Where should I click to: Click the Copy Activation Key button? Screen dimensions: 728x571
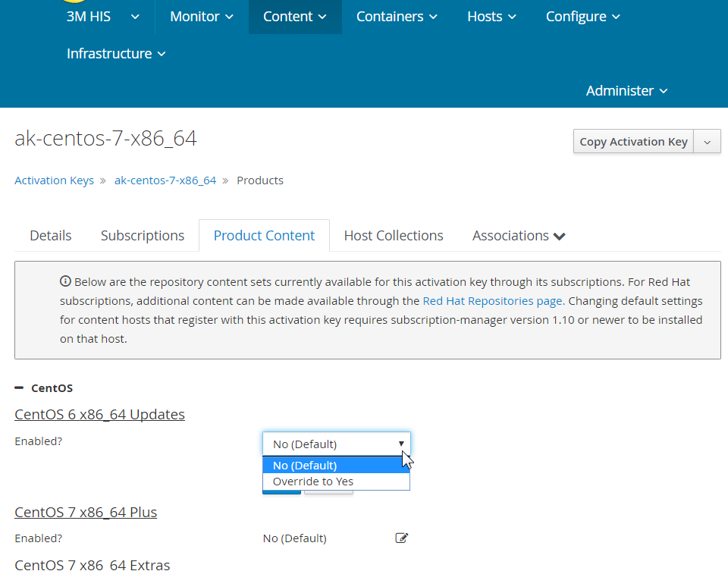[633, 142]
